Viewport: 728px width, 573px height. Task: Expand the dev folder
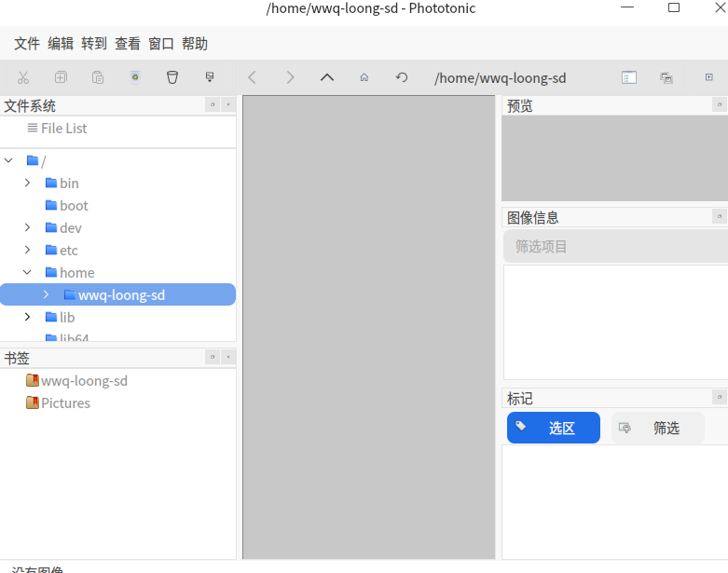point(27,227)
